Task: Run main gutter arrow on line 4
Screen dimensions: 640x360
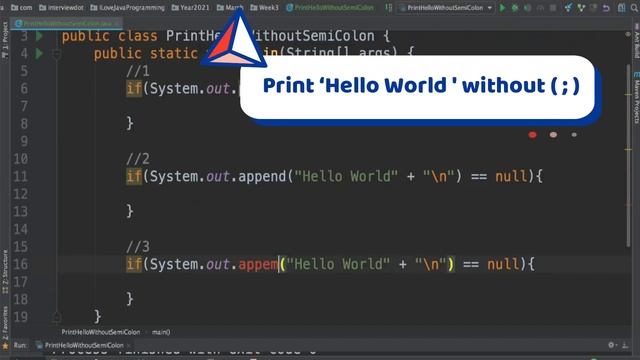Action: 39,53
